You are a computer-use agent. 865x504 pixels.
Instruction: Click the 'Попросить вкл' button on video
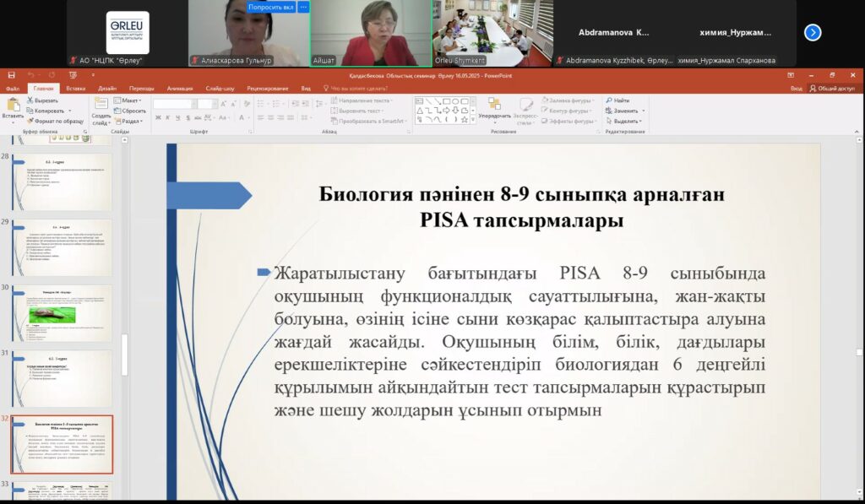272,7
